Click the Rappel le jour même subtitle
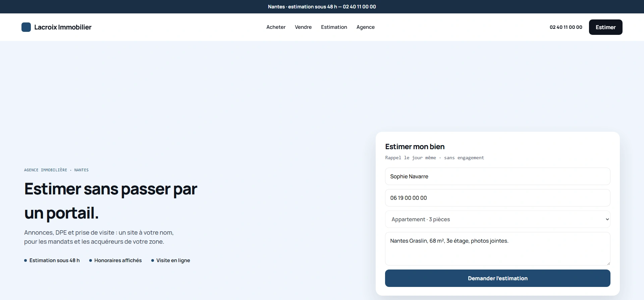 (435, 158)
